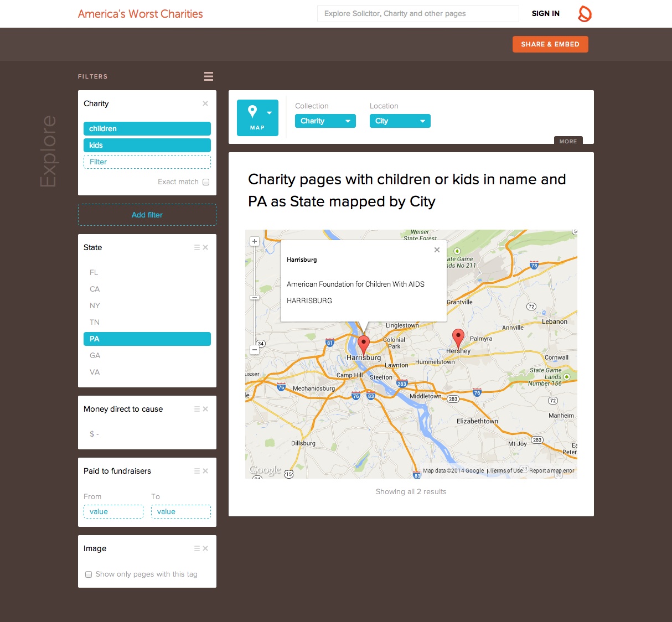Screen dimensions: 672x622
Task: Click the Explore Solicitor search field
Action: point(418,14)
